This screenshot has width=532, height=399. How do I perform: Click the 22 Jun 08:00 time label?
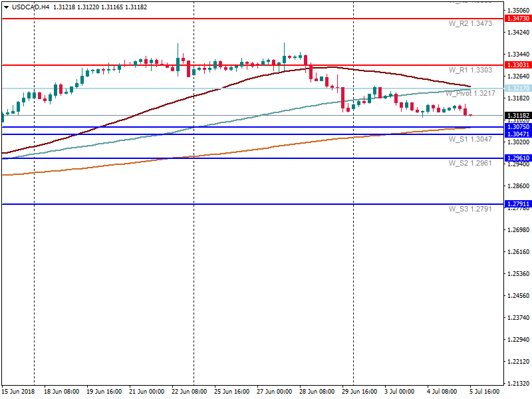pos(190,392)
